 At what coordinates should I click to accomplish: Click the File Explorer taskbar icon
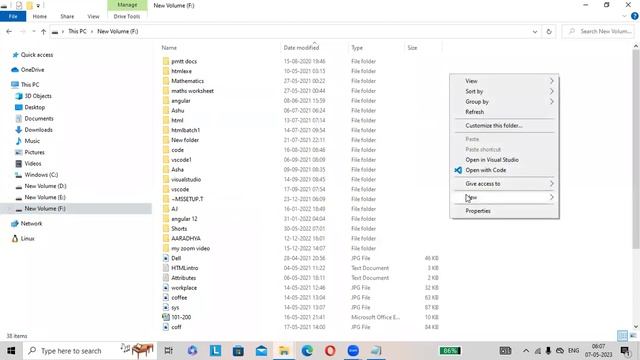coord(284,351)
